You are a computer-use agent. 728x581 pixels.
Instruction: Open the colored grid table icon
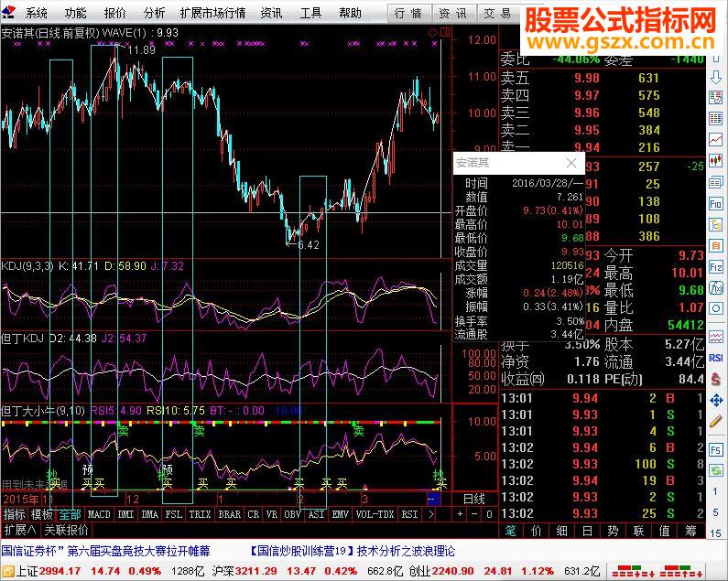715,118
